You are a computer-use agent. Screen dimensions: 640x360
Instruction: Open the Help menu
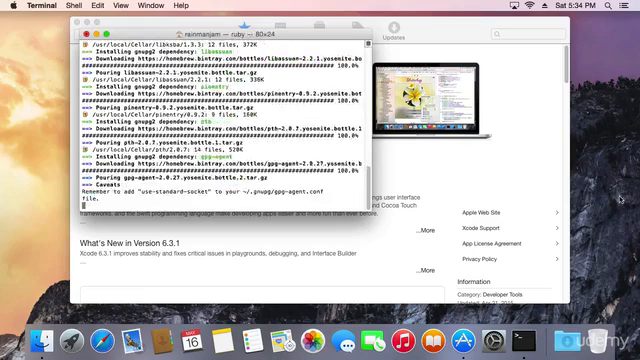(181, 6)
